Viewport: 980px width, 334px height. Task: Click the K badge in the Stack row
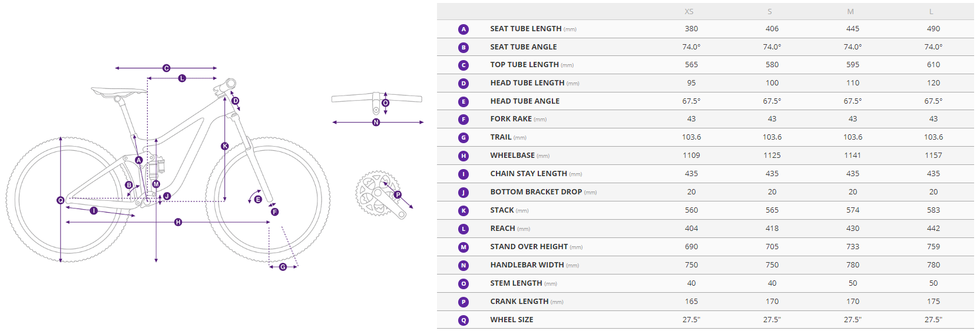coord(463,211)
